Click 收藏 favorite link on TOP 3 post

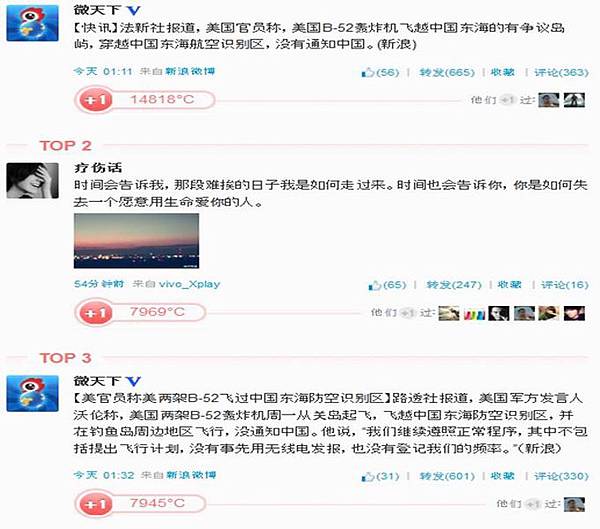[x=502, y=476]
